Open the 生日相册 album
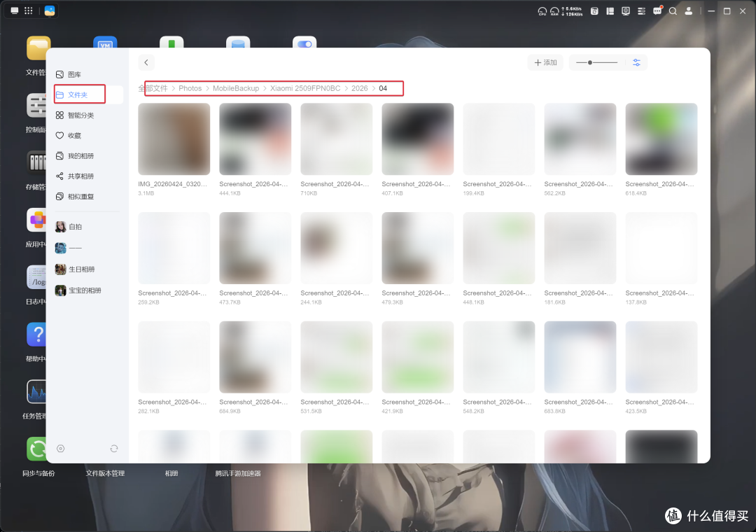 click(x=75, y=269)
